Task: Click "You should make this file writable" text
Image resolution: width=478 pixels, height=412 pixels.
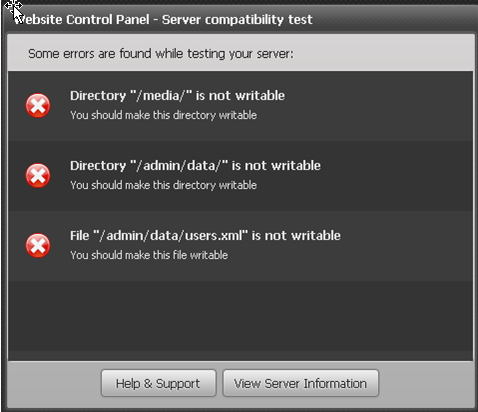Action: point(149,255)
